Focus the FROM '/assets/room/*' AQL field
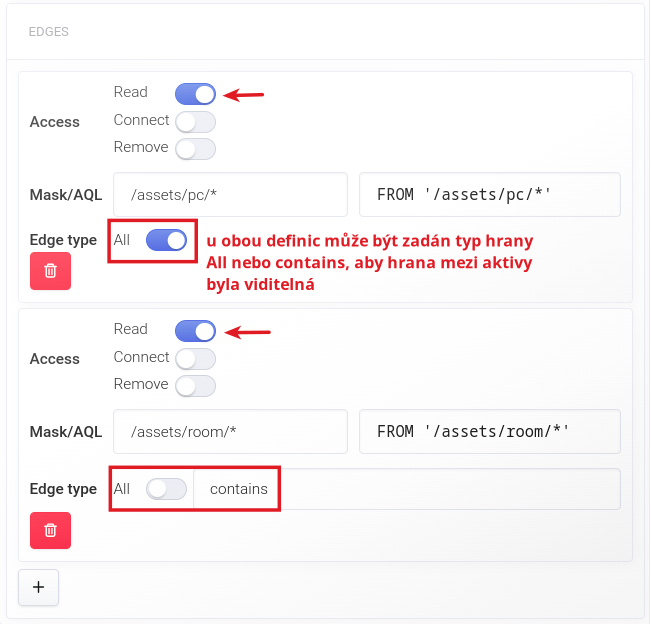 click(x=489, y=432)
